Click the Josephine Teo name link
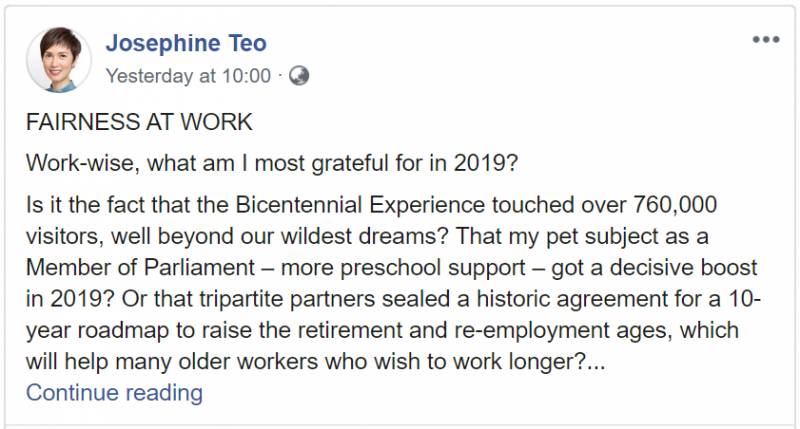 click(x=186, y=44)
